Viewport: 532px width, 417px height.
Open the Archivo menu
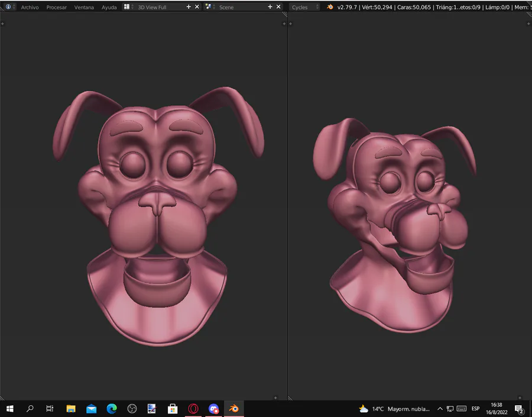pos(30,7)
